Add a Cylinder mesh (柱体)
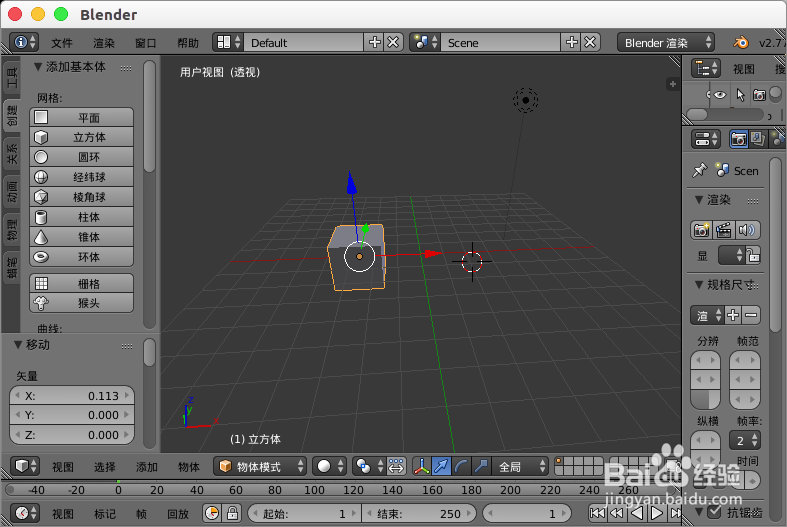This screenshot has height=527, width=787. (82, 217)
